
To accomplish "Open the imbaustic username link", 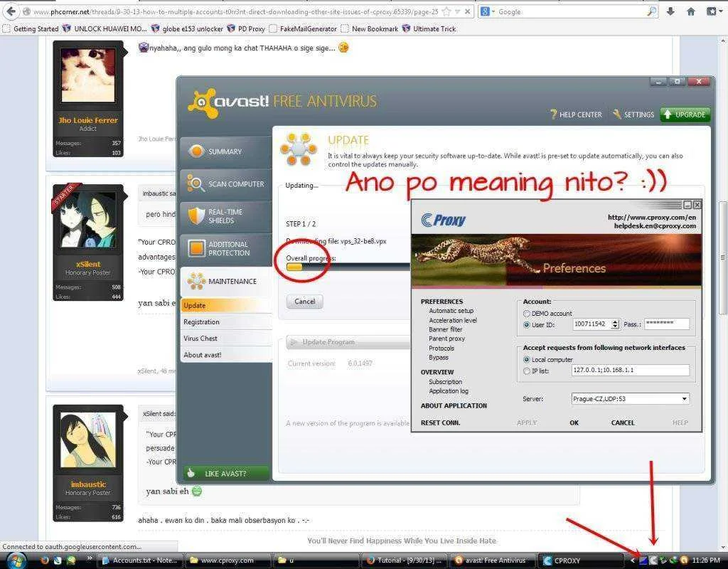I will coord(88,484).
